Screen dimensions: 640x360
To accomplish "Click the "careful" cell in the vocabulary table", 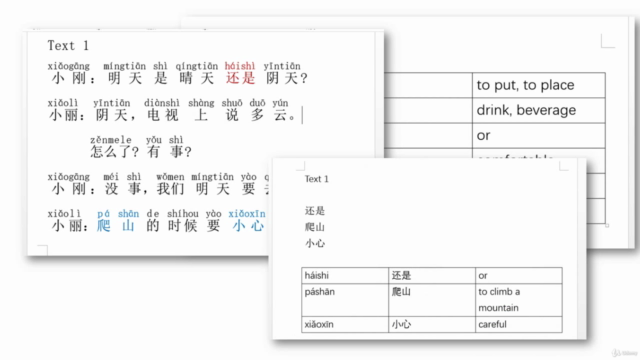I will tap(519, 324).
